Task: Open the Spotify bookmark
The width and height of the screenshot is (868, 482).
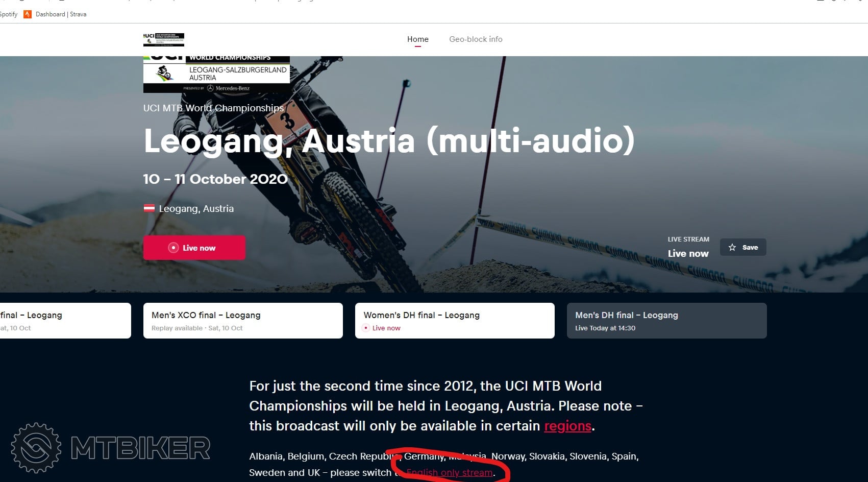Action: (9, 14)
